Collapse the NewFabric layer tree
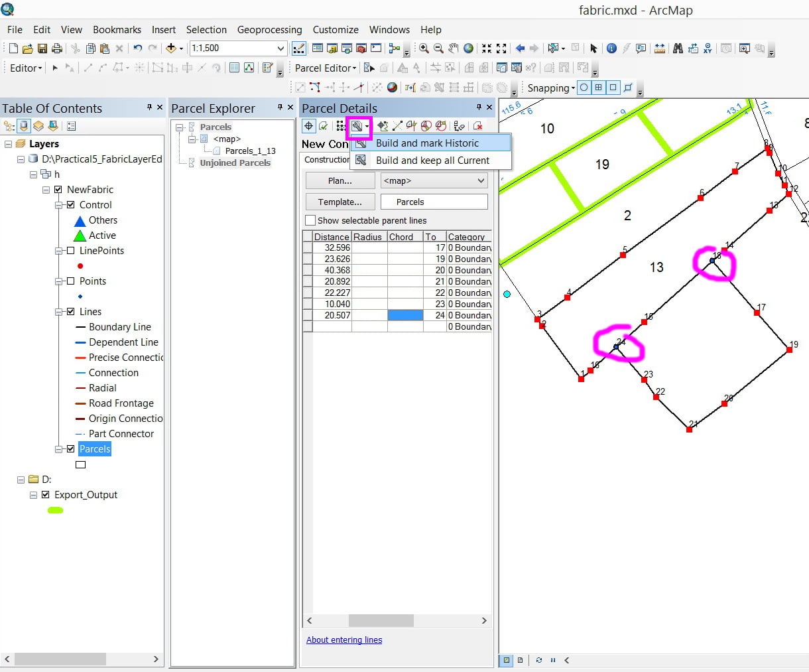This screenshot has height=672, width=809. point(46,190)
